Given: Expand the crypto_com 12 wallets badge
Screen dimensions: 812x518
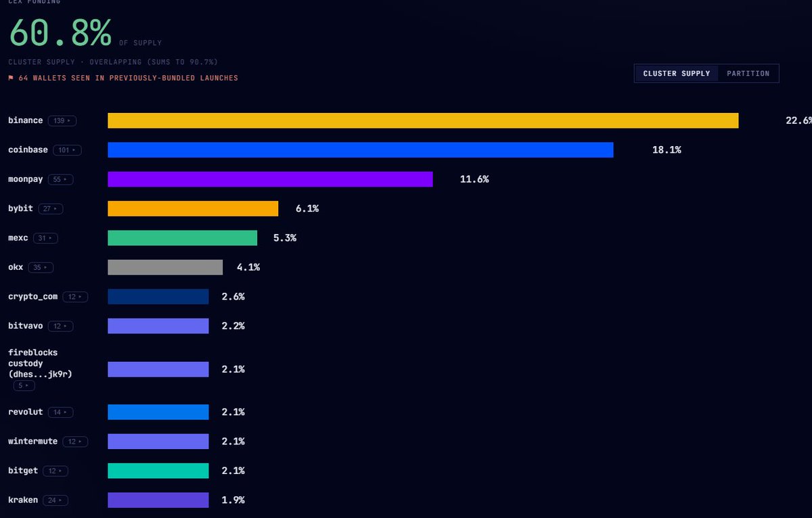Looking at the screenshot, I should coord(76,297).
